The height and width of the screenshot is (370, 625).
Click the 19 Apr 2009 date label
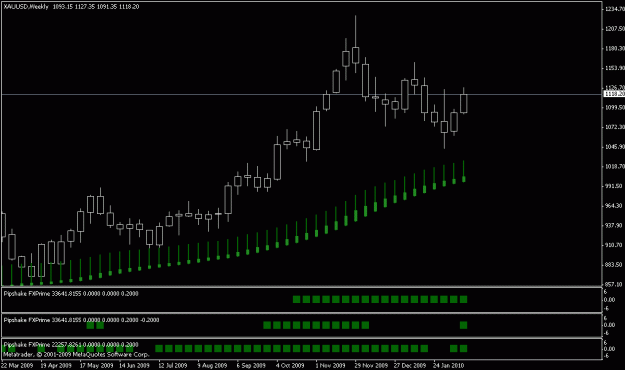click(56, 365)
